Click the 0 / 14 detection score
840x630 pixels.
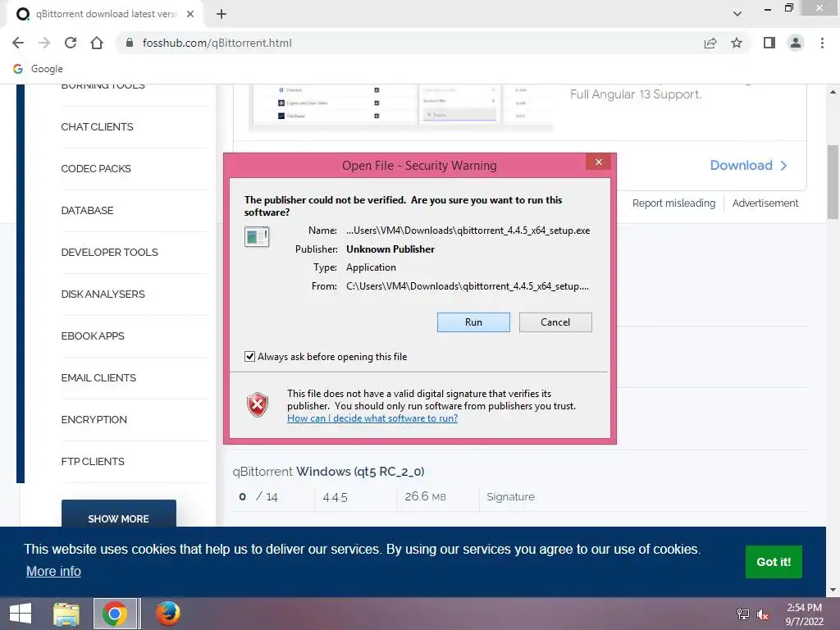coord(258,496)
